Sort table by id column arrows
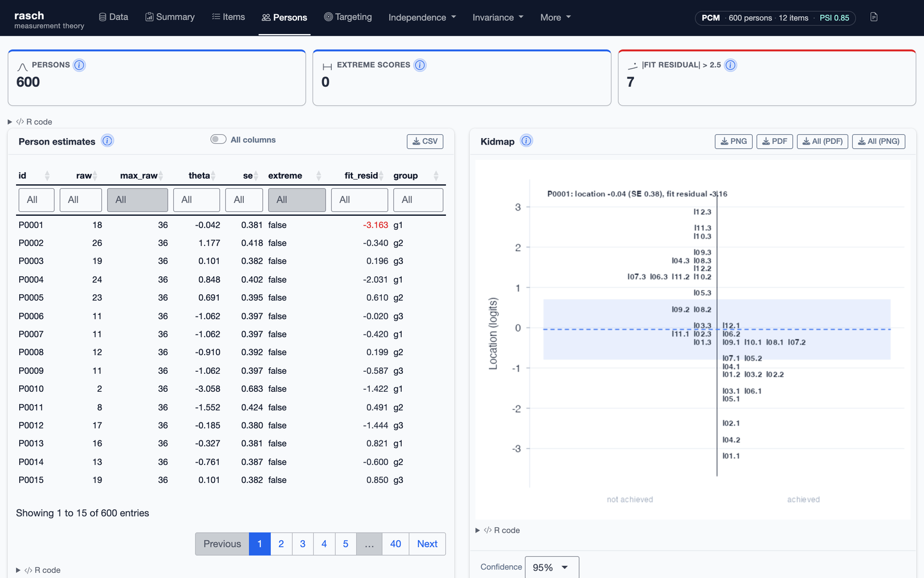The height and width of the screenshot is (578, 924). point(47,176)
